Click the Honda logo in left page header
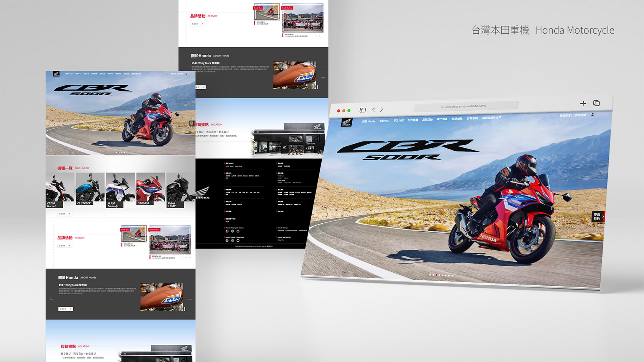Screen dimensions: 644x362 [56, 74]
